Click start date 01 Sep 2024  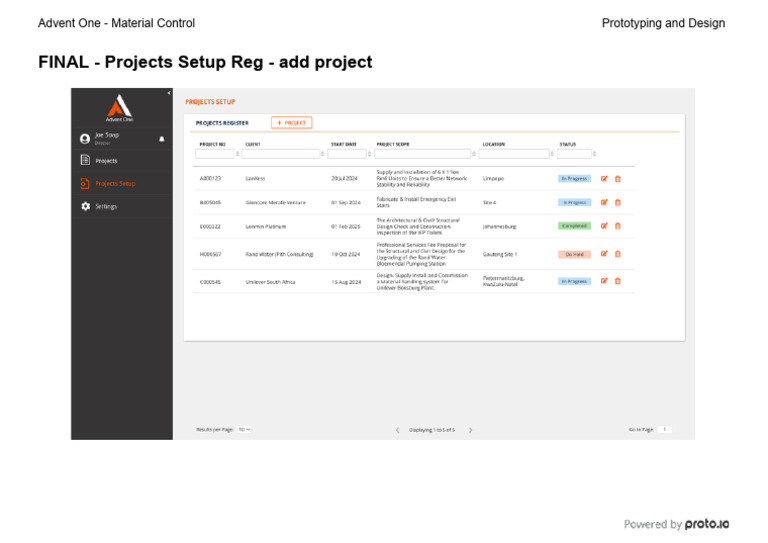[x=346, y=202]
